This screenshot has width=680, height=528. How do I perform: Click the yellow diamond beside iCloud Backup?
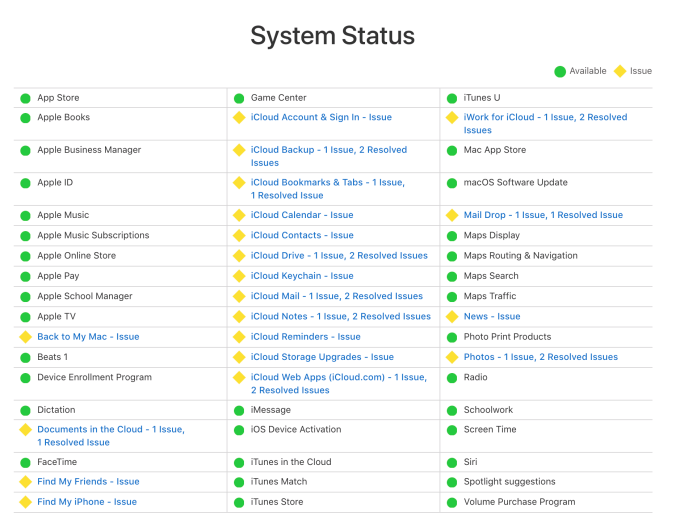[x=239, y=150]
